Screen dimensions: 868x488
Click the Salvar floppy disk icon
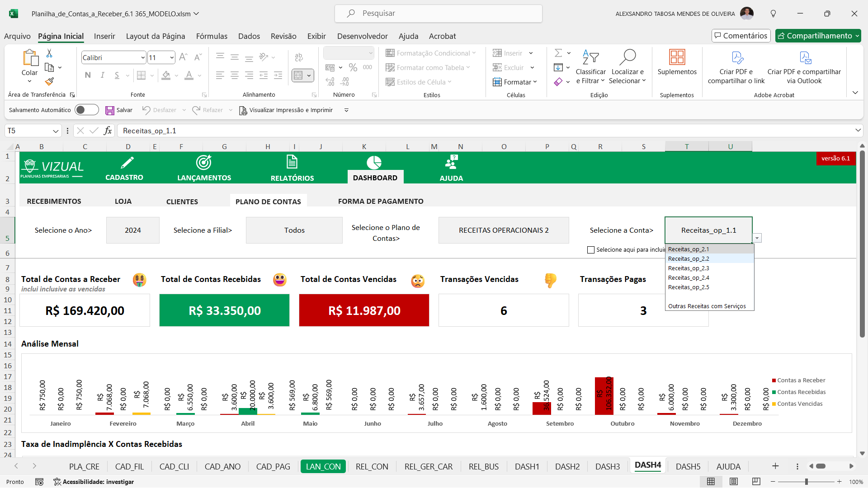tap(109, 110)
